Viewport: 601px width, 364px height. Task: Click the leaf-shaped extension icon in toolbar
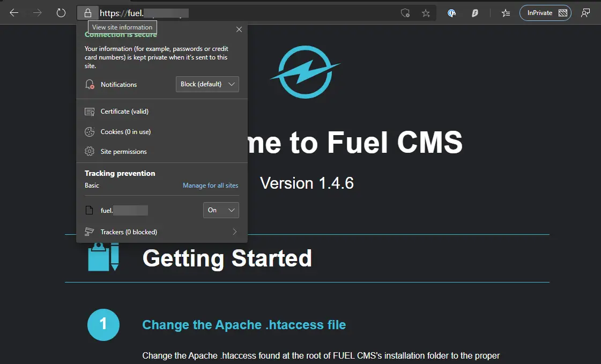pyautogui.click(x=475, y=13)
